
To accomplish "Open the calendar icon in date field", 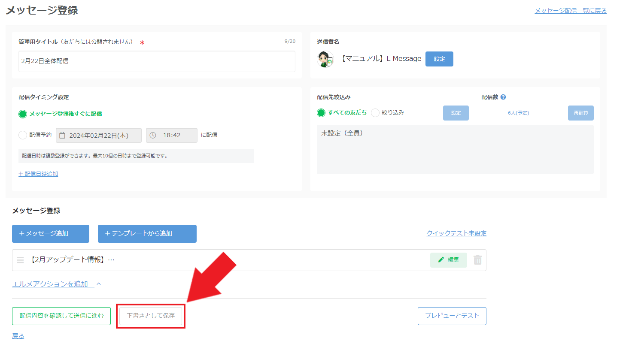I will (x=62, y=136).
